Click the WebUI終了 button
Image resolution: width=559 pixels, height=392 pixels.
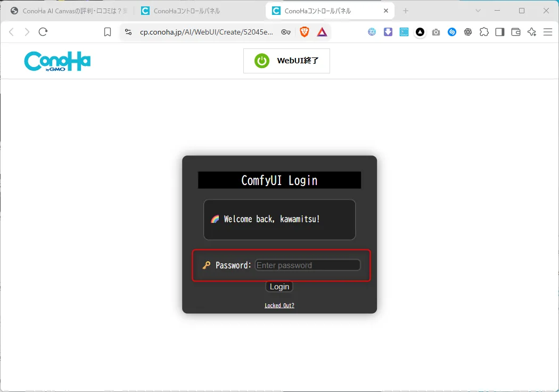click(x=286, y=61)
